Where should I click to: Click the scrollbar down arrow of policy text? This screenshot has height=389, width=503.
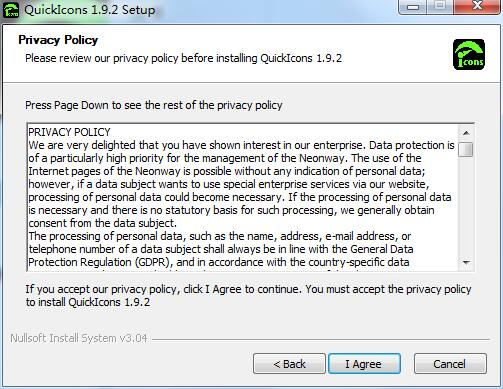(466, 263)
